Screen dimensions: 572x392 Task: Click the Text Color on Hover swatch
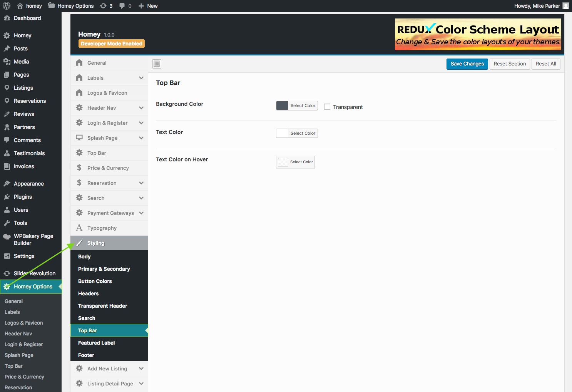coord(283,162)
